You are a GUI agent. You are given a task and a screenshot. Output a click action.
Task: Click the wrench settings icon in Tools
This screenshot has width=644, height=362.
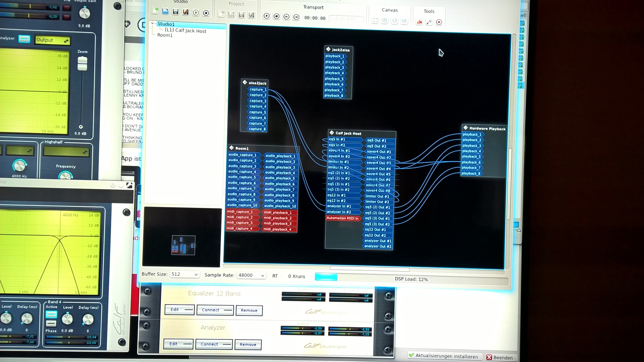point(429,22)
